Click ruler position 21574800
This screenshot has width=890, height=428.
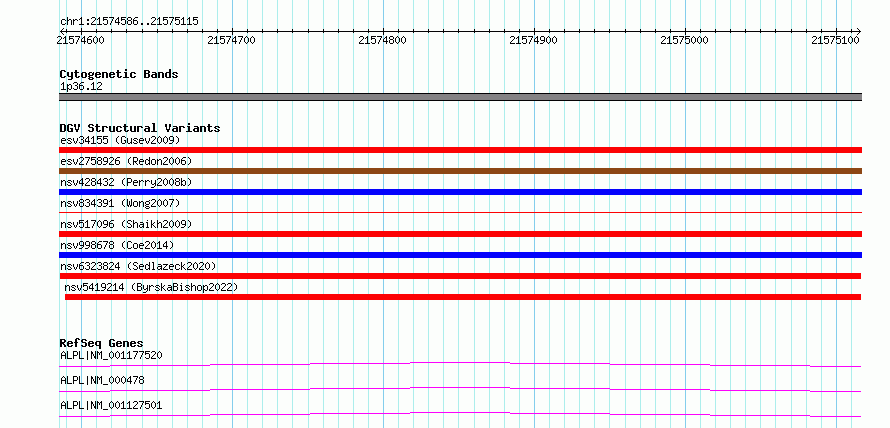383,40
